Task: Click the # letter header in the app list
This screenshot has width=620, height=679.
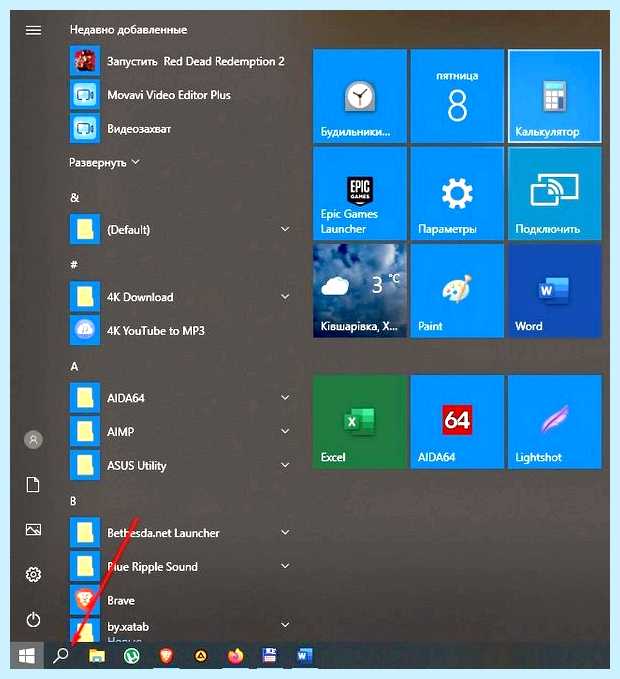Action: click(74, 265)
